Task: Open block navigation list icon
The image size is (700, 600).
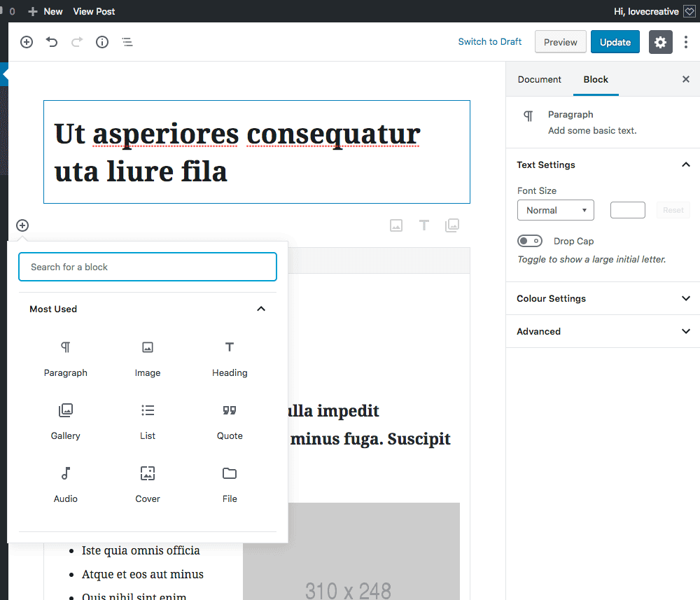Action: [x=127, y=42]
